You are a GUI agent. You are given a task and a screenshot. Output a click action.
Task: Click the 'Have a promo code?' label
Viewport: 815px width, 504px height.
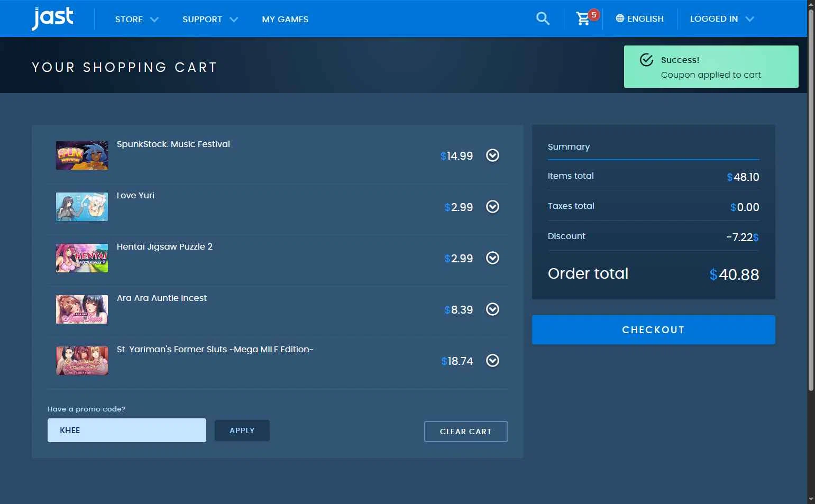coord(86,409)
